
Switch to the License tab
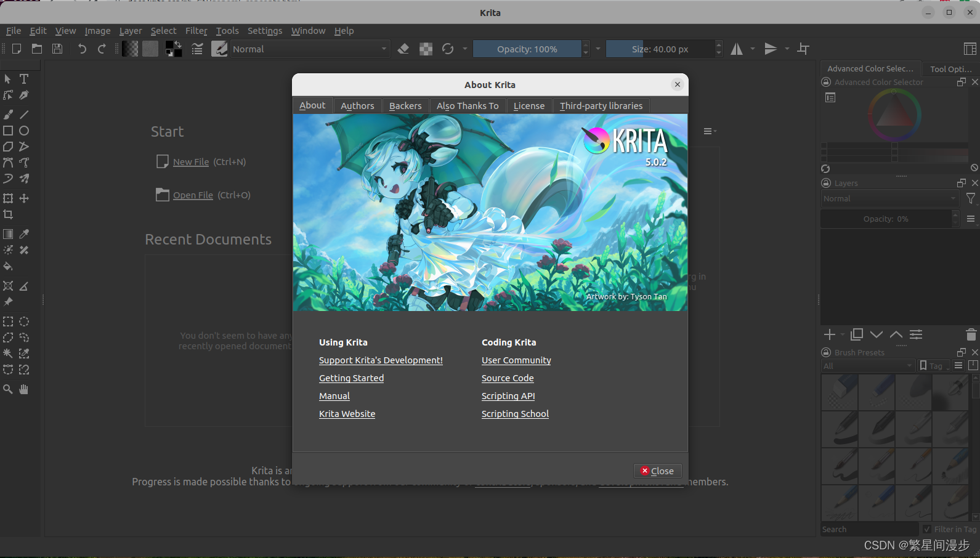[529, 106]
